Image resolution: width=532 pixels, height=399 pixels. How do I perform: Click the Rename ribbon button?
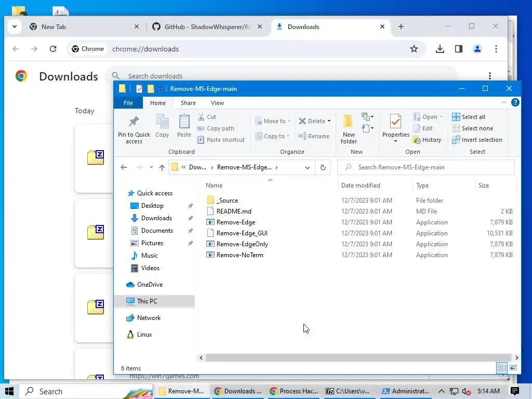click(x=314, y=136)
